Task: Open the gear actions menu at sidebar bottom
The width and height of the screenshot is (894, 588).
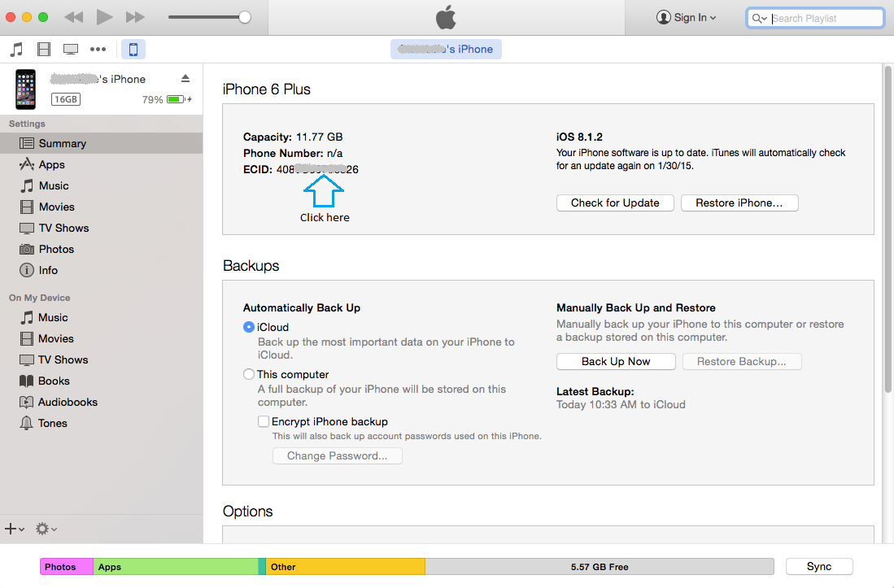Action: (46, 529)
